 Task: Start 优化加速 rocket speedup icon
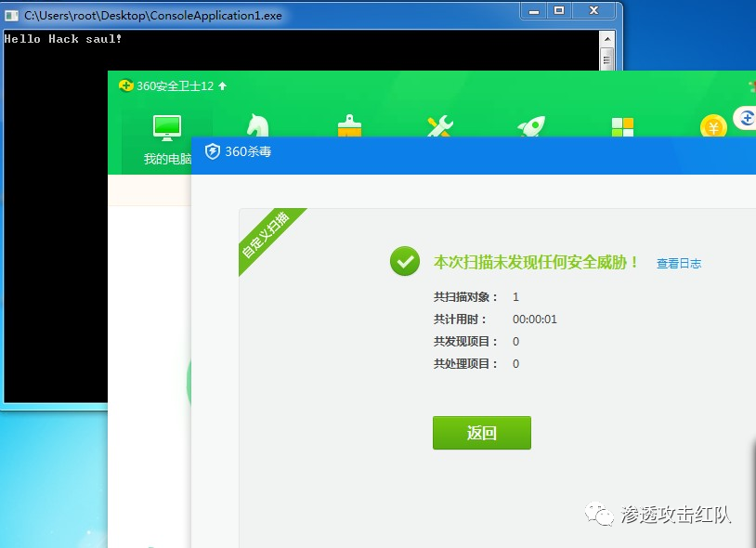(x=529, y=124)
